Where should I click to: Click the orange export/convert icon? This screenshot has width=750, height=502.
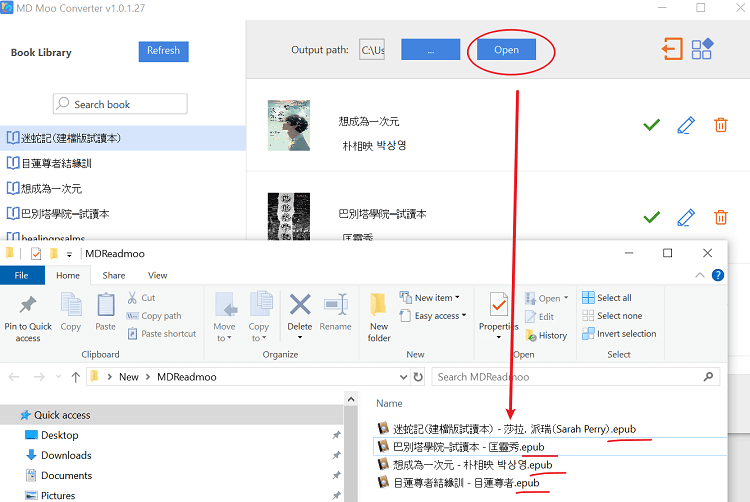(x=672, y=49)
